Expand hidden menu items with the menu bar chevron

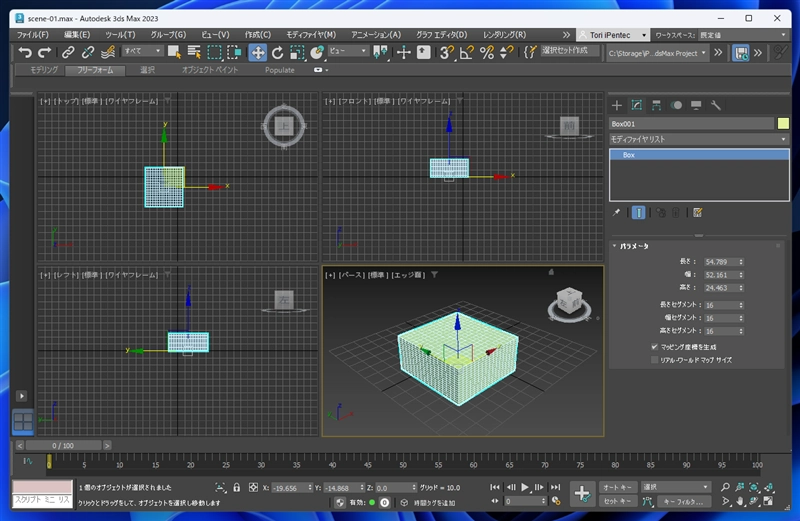(566, 35)
